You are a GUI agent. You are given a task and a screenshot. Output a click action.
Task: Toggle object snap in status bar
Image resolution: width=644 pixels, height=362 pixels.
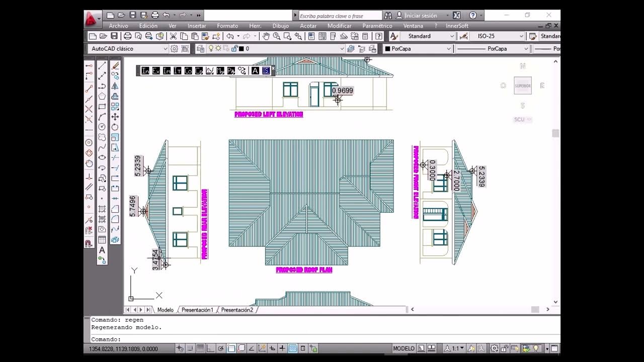click(231, 348)
